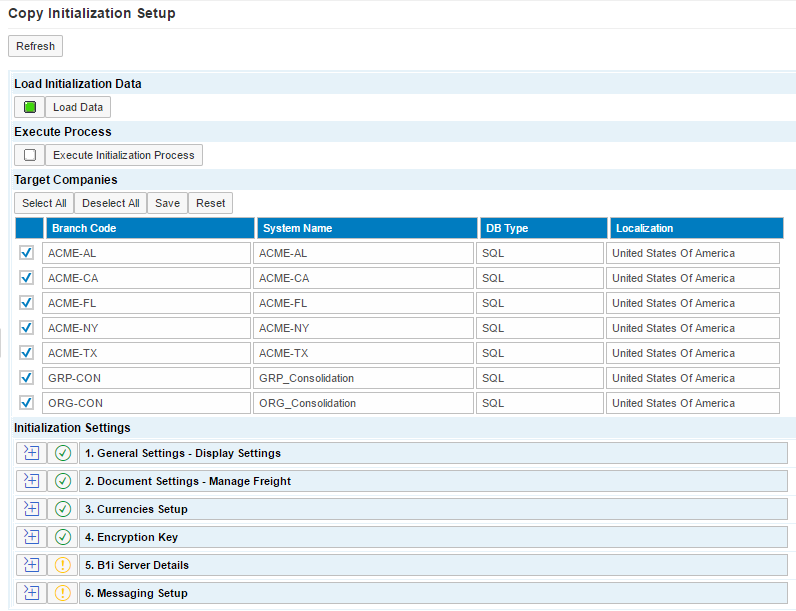Uncheck the ACME-AL company checkbox
Viewport: 796px width, 611px height.
click(x=27, y=253)
